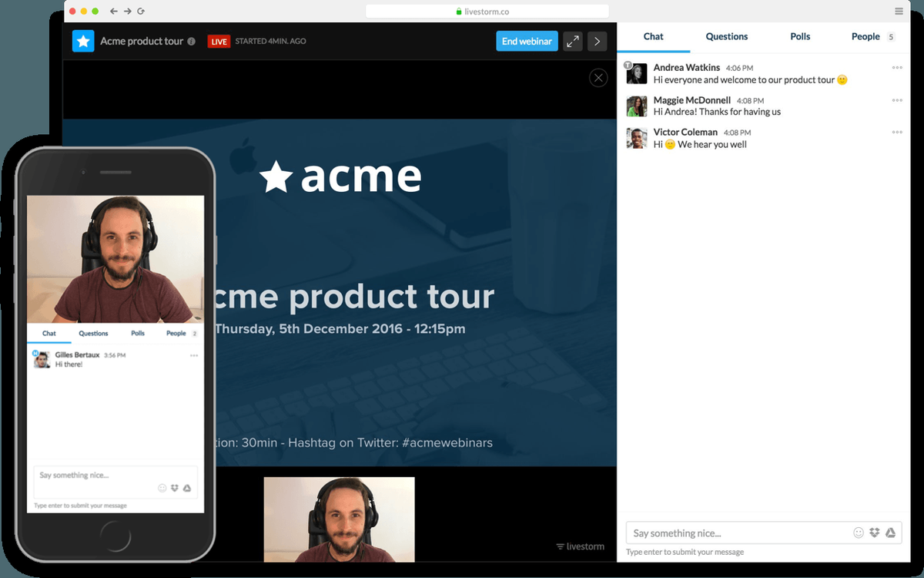Show the People tab in sidebar

[865, 36]
